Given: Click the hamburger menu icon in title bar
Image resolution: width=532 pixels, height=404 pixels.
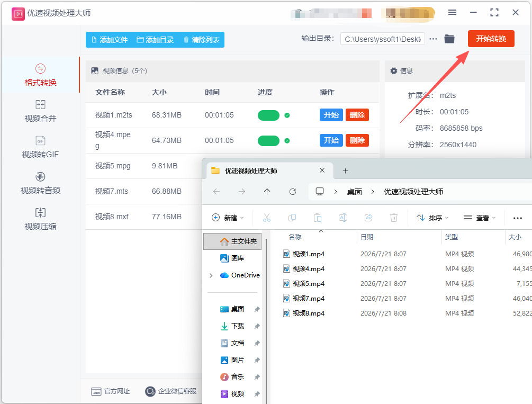Looking at the screenshot, I should [x=452, y=13].
